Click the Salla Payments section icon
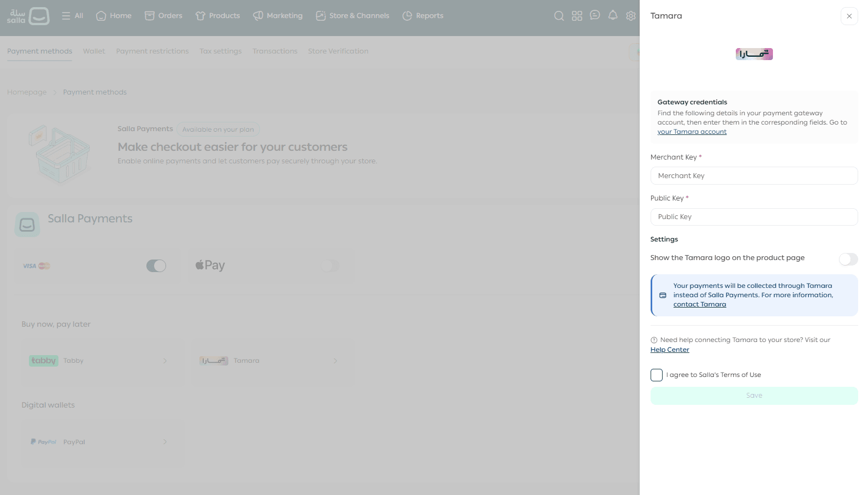 [x=27, y=225]
